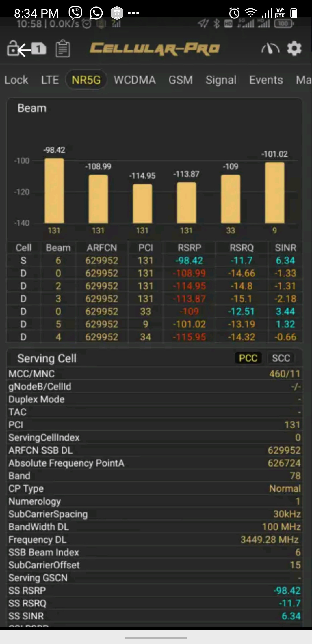Tap the -101.02 beam bar
Screen dimensions: 312x644
point(275,193)
